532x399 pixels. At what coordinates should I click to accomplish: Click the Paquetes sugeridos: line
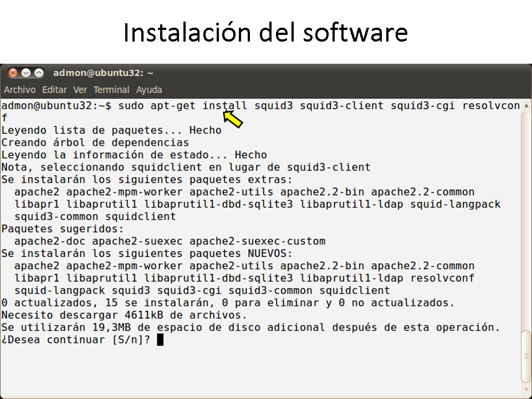tap(63, 229)
